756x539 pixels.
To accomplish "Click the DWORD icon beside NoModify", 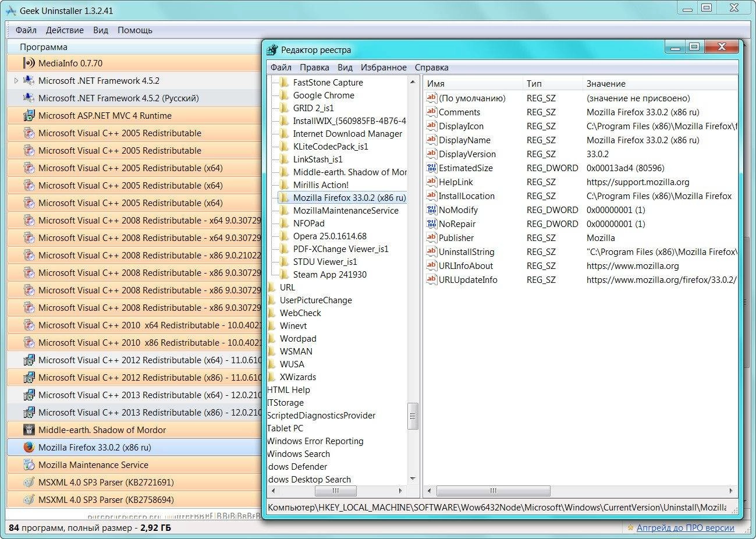I will pyautogui.click(x=431, y=210).
